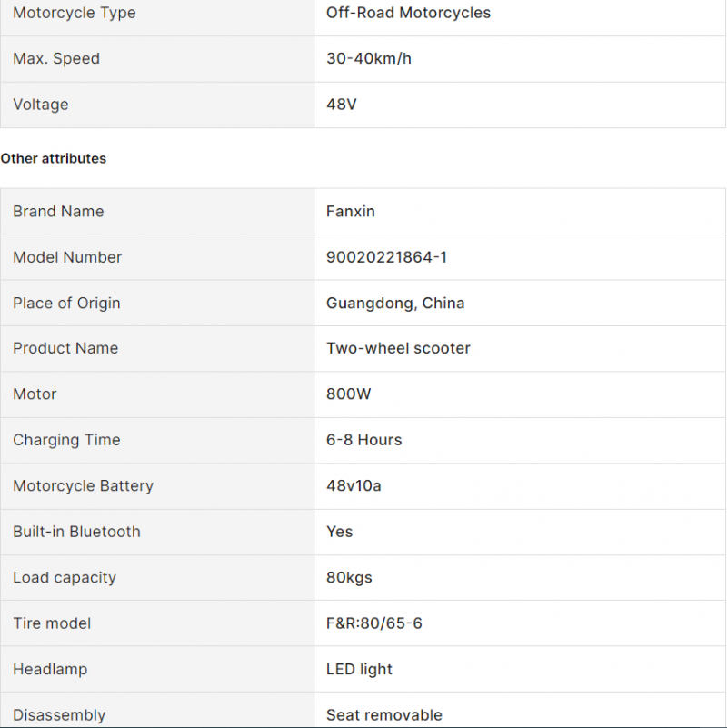Click the 30-40km/h speed value
Viewport: 727px width, 728px height.
point(369,58)
